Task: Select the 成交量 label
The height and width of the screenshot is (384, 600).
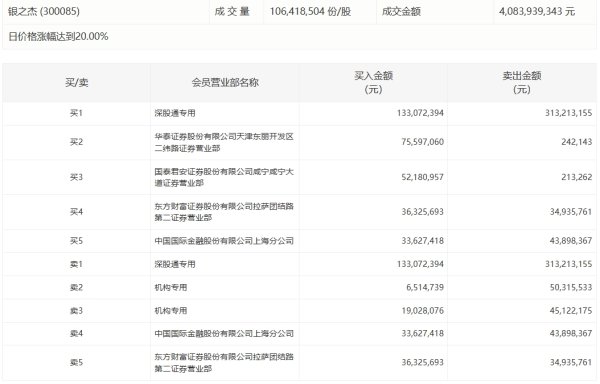Action: [232, 11]
